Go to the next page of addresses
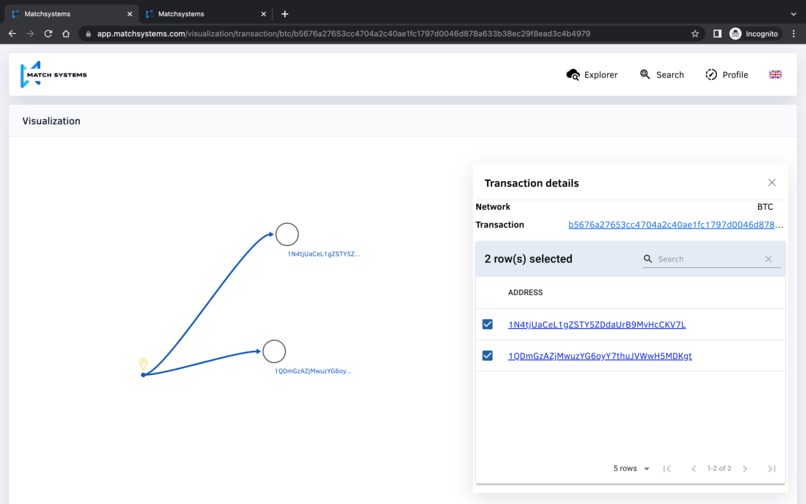Screen dimensions: 806x504 745,468
